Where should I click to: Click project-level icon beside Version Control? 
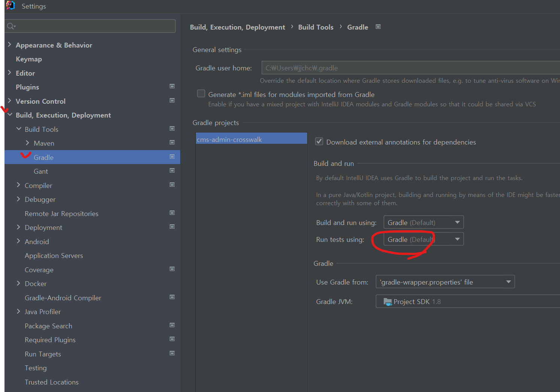click(x=172, y=100)
